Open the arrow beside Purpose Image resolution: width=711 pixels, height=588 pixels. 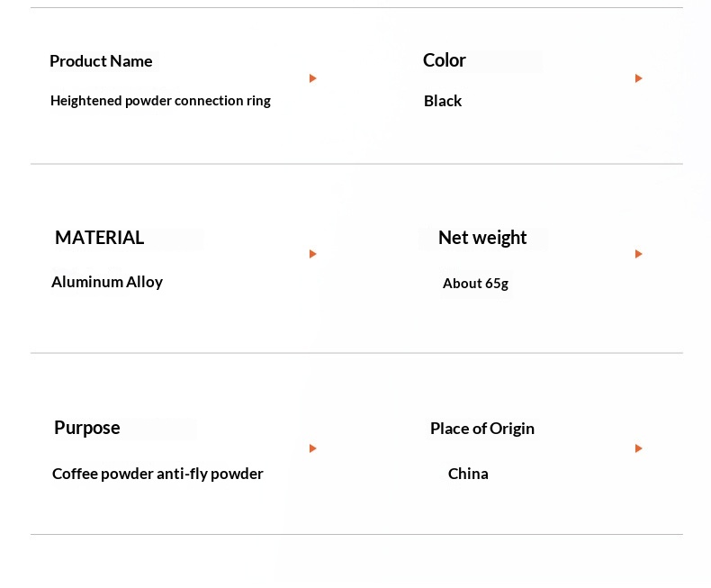[x=313, y=448]
